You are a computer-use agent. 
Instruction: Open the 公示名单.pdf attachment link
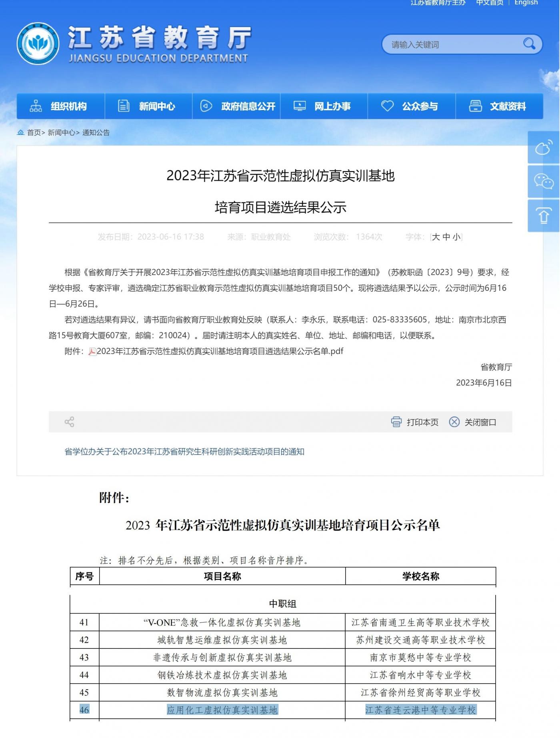(220, 351)
